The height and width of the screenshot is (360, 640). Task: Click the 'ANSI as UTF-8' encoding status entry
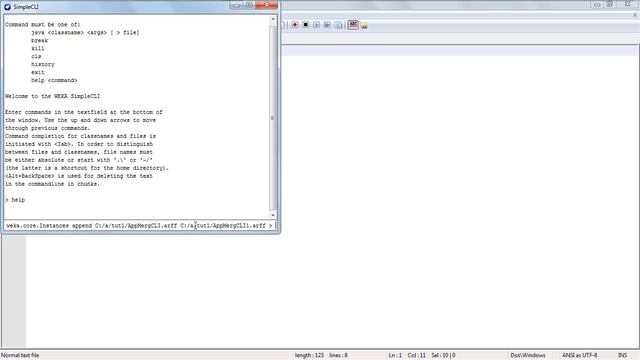point(579,355)
